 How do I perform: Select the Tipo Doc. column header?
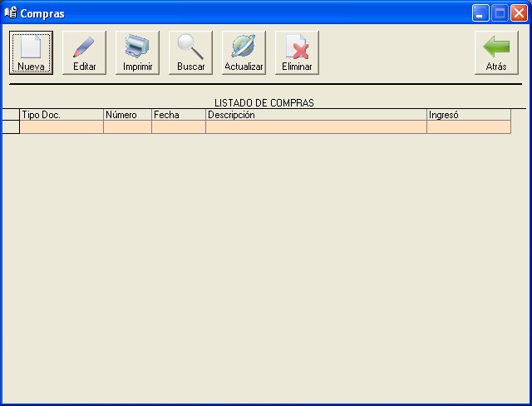point(62,115)
